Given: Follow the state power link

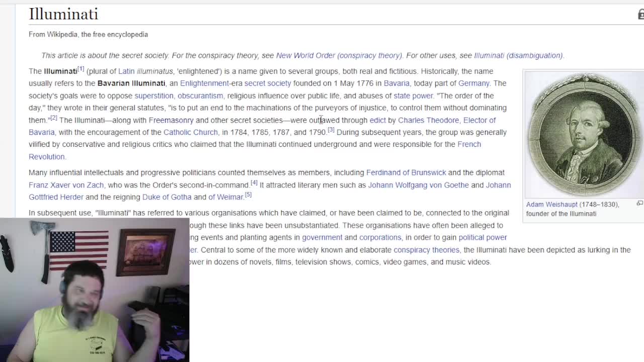Looking at the screenshot, I should (x=413, y=96).
